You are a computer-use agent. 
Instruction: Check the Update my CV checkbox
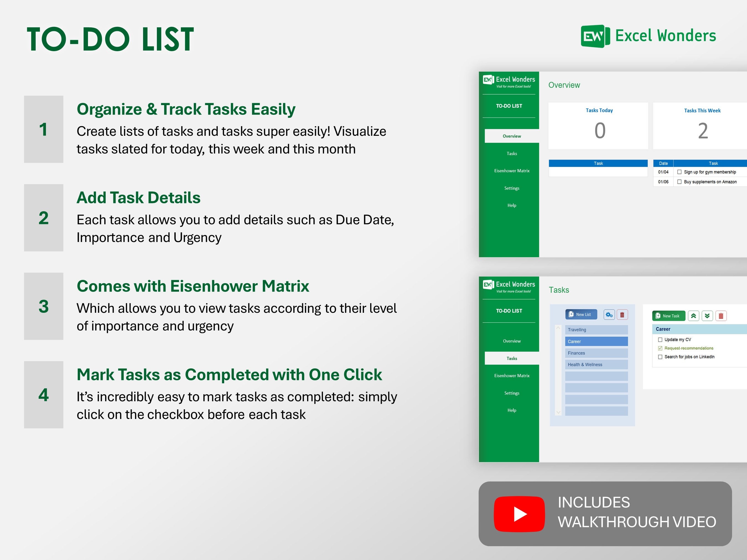pyautogui.click(x=660, y=340)
